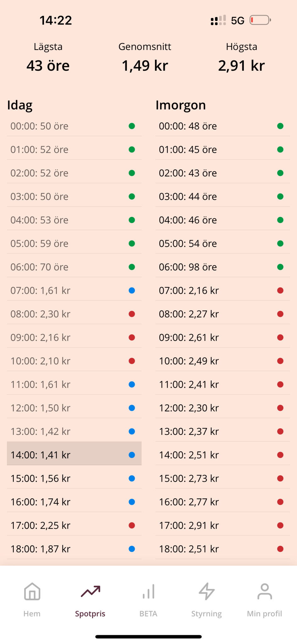Tap the battery icon in status bar
Image resolution: width=297 pixels, height=644 pixels.
point(260,20)
